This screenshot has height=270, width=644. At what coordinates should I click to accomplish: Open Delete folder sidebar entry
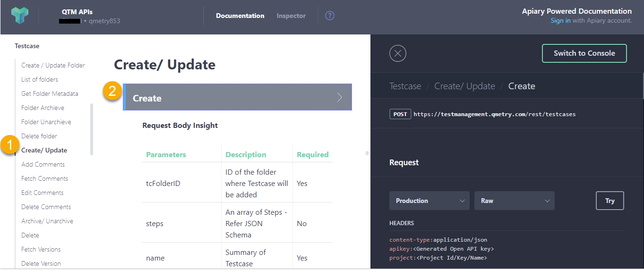(39, 136)
